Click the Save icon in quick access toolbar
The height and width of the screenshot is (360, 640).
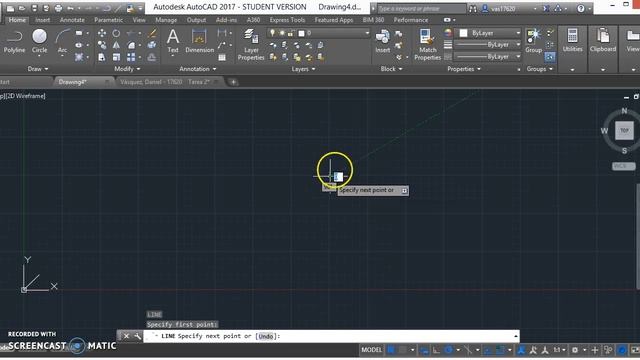click(34, 8)
